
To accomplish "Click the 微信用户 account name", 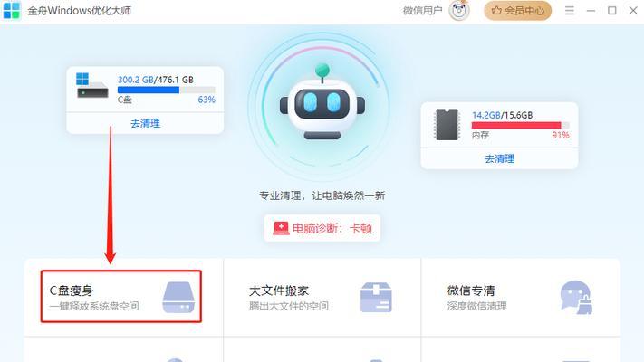I will 423,10.
